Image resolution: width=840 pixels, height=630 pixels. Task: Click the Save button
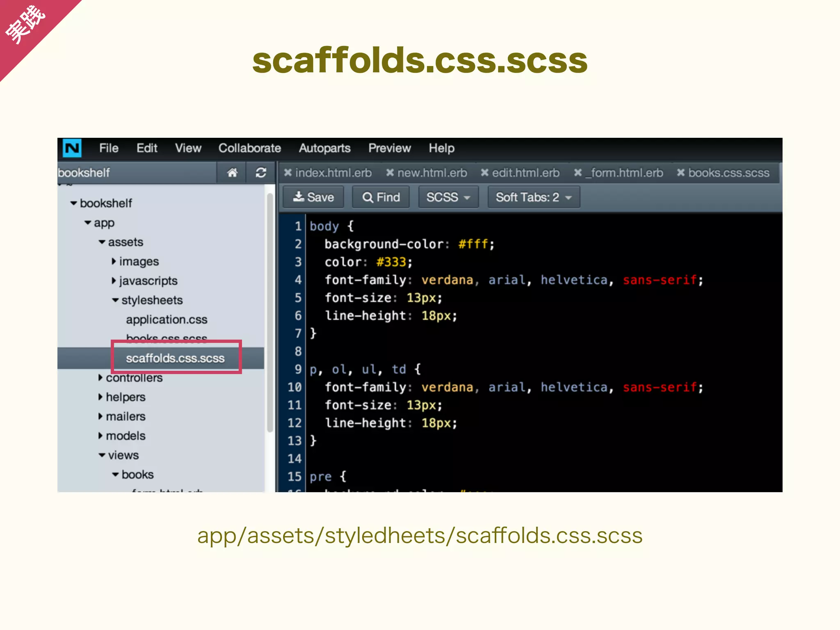pyautogui.click(x=314, y=197)
